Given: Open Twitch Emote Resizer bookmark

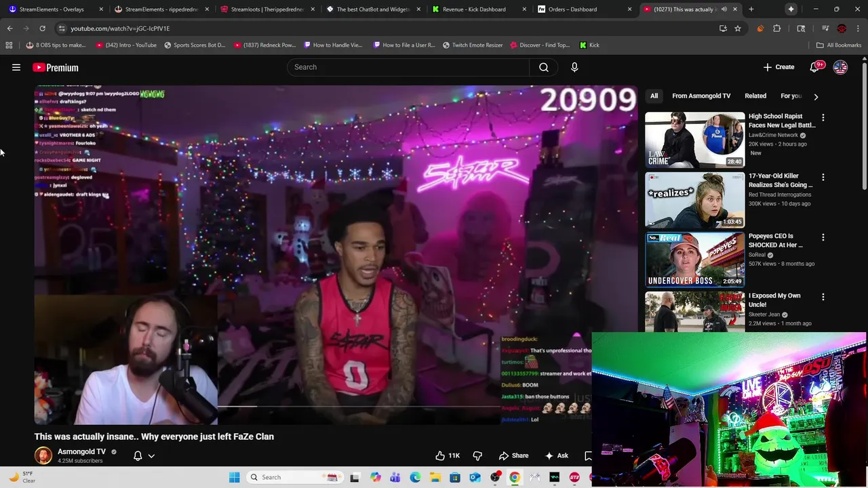Looking at the screenshot, I should [473, 45].
